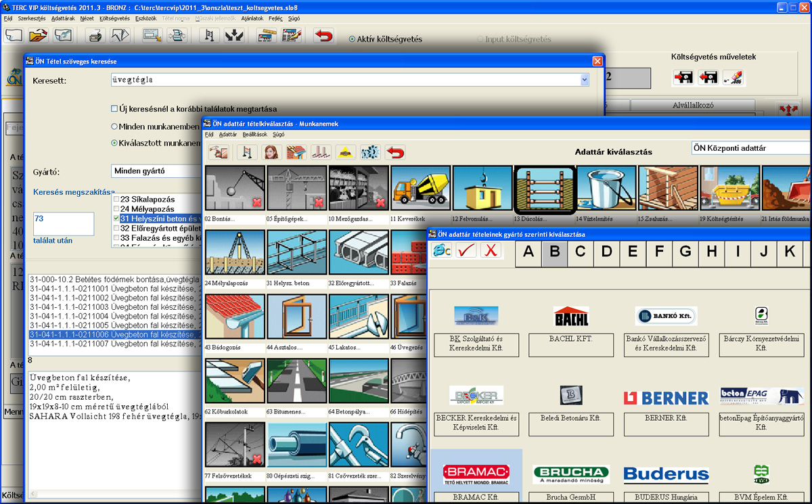Click the blue gears settings icon

[370, 152]
